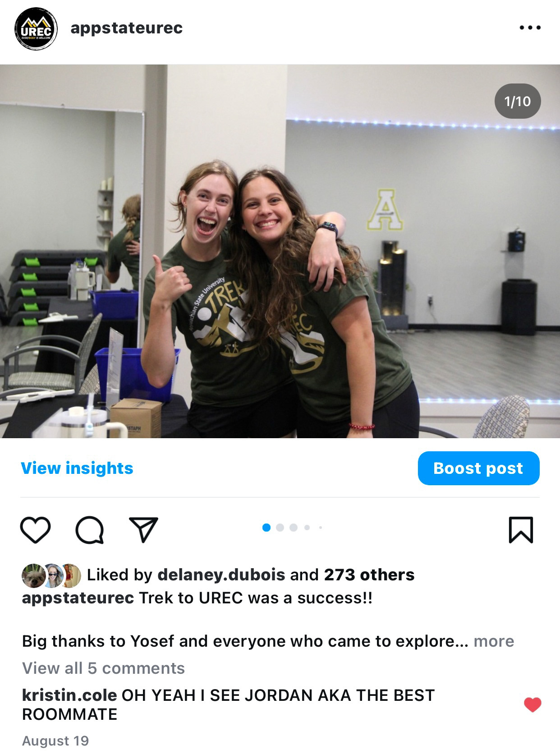View all 5 comments
This screenshot has height=755, width=560.
click(x=103, y=668)
